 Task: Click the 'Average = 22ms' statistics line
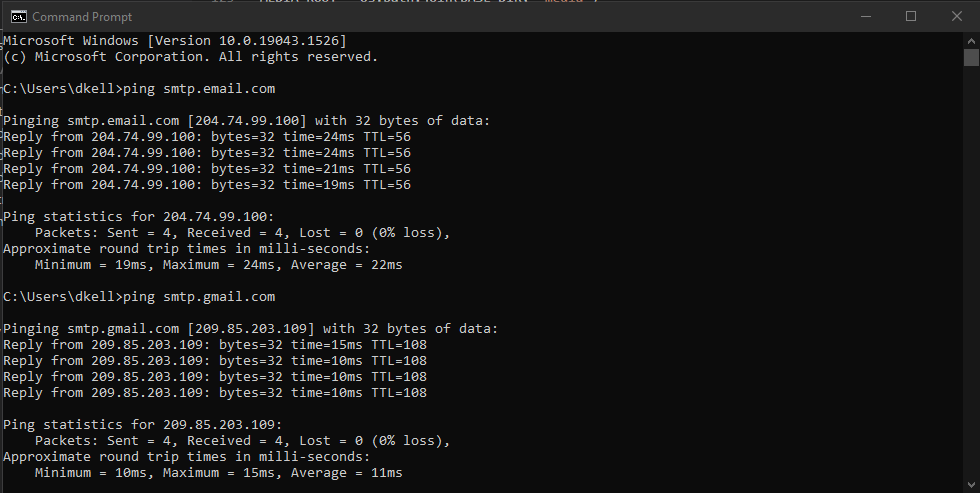point(219,265)
